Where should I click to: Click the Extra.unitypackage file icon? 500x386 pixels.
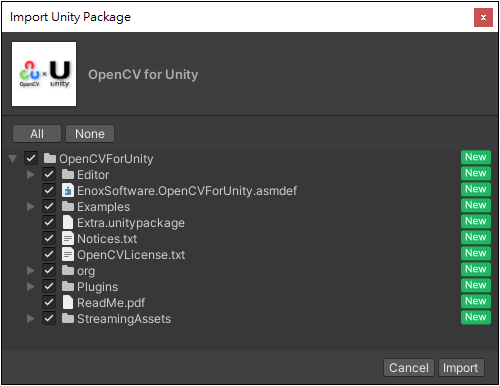[68, 222]
